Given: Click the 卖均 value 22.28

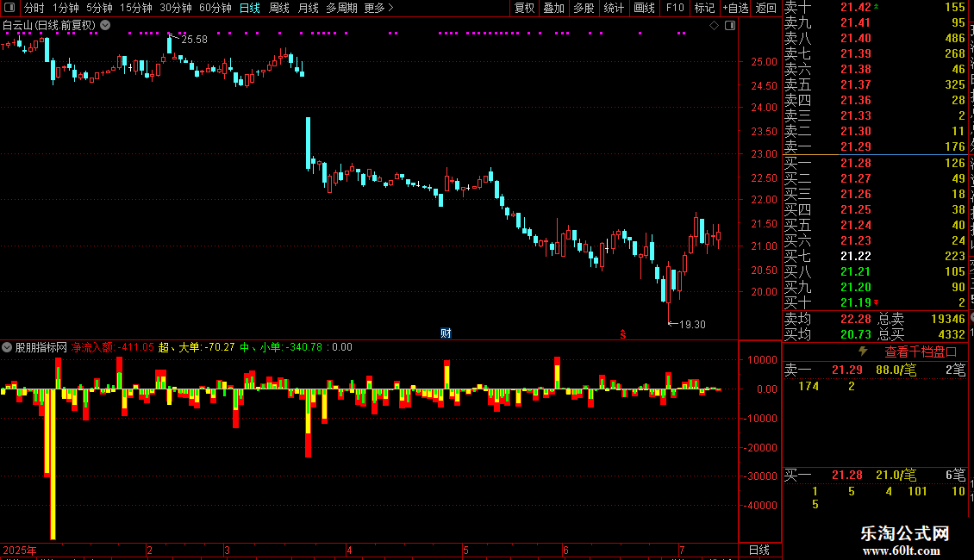Looking at the screenshot, I should [856, 319].
